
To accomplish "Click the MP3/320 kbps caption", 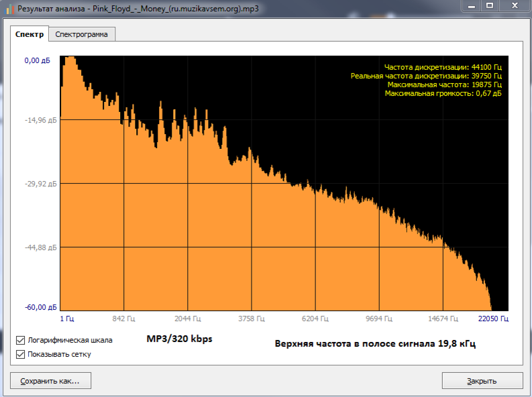I will pyautogui.click(x=180, y=339).
